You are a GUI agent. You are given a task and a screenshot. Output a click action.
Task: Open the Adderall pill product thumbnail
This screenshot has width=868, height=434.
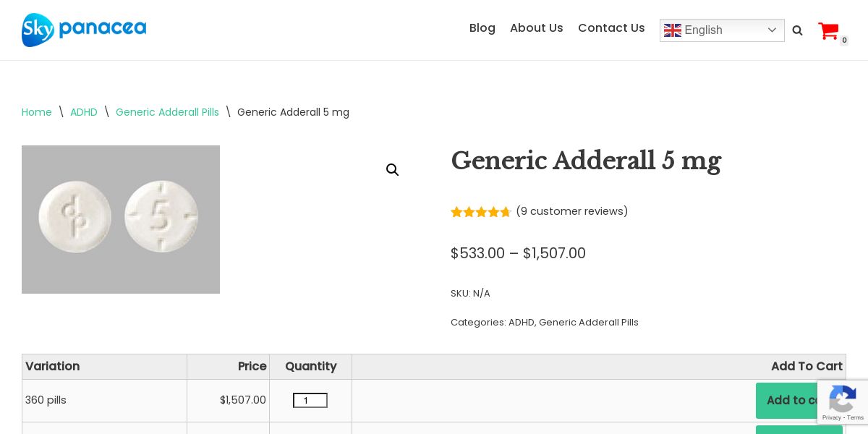[121, 219]
